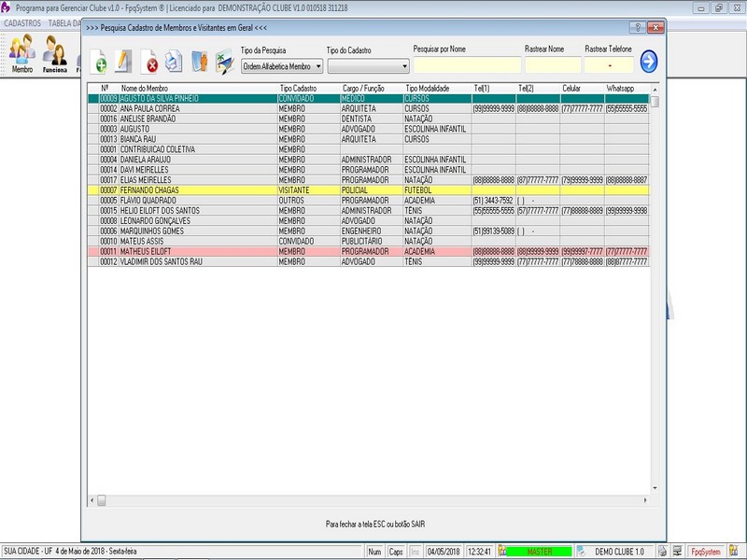Select row ANELISE BRANDÃO
747x560 pixels.
pyautogui.click(x=368, y=119)
